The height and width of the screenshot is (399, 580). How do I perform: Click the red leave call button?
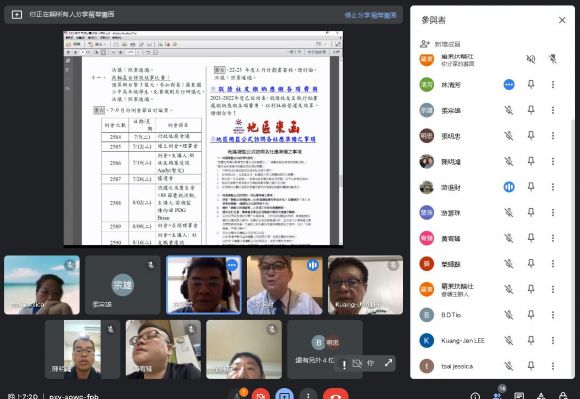(335, 395)
